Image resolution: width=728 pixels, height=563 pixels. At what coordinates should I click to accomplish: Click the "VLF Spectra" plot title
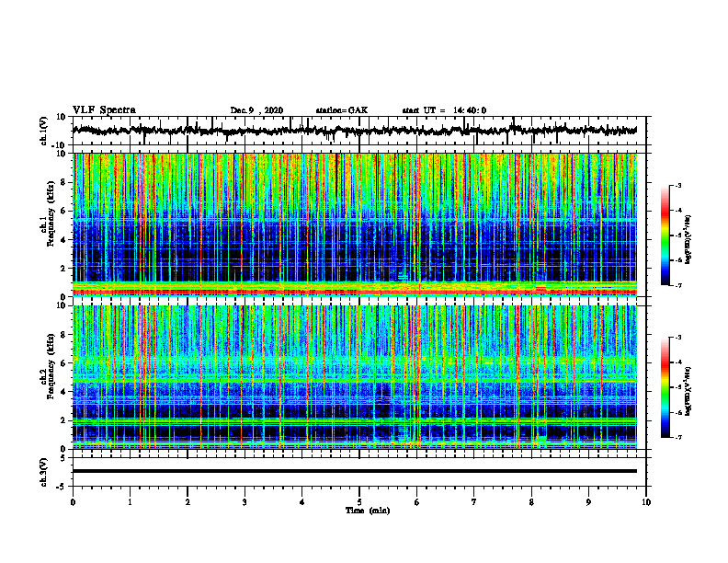pyautogui.click(x=104, y=110)
